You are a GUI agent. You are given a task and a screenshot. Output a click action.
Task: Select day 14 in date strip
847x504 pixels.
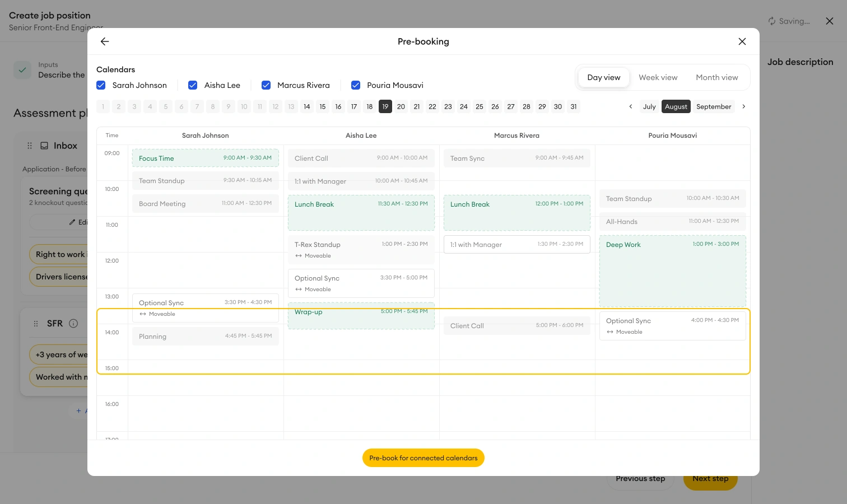307,106
